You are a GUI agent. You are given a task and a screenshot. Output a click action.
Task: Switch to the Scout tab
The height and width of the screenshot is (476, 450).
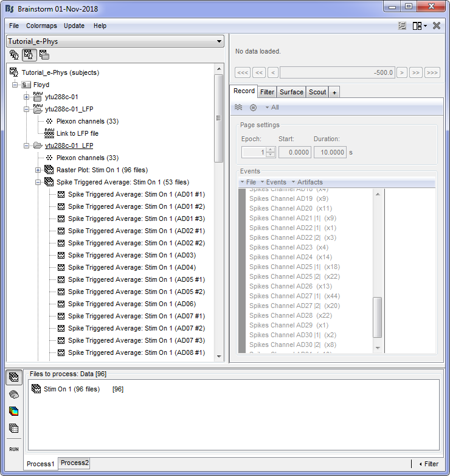point(317,92)
